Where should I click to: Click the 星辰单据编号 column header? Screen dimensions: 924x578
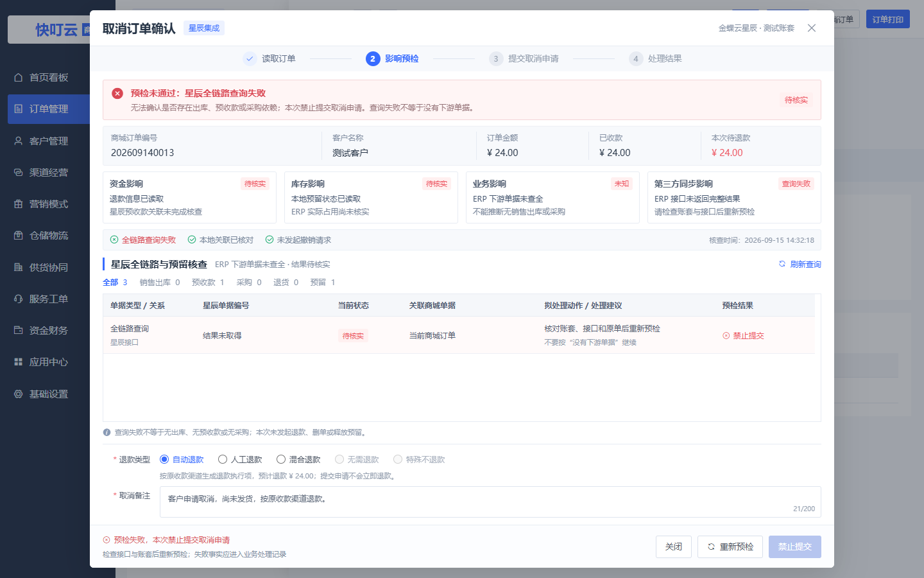[226, 306]
